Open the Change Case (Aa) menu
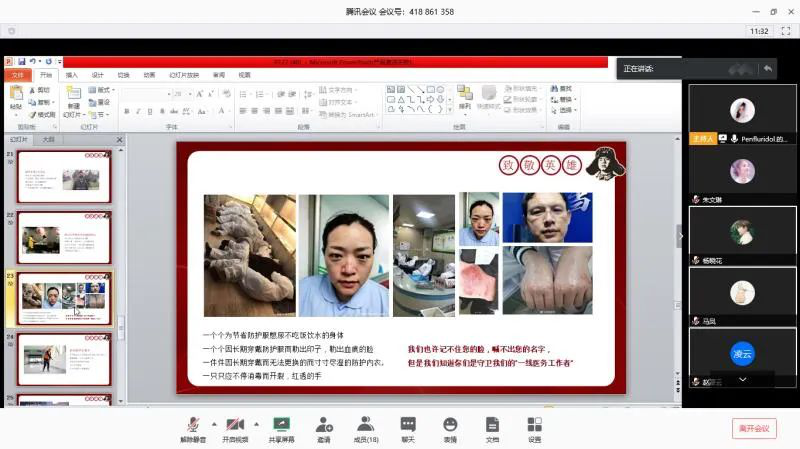The height and width of the screenshot is (449, 800). [x=203, y=111]
